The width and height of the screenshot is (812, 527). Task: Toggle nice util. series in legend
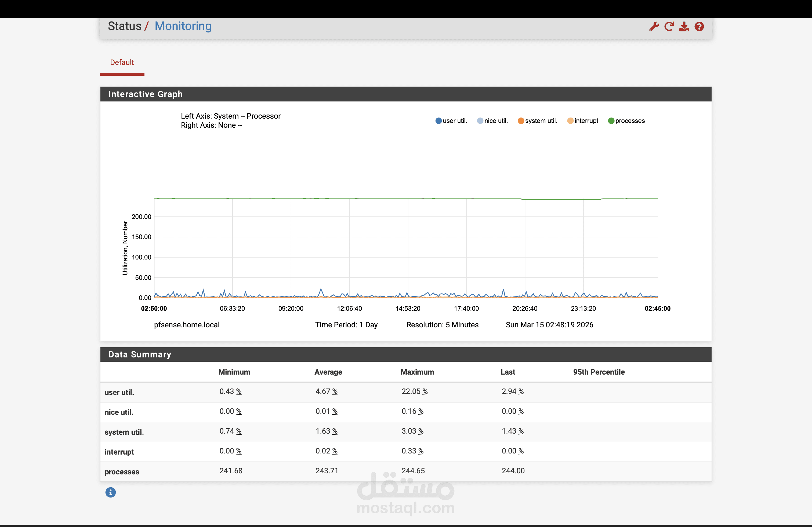pyautogui.click(x=492, y=121)
